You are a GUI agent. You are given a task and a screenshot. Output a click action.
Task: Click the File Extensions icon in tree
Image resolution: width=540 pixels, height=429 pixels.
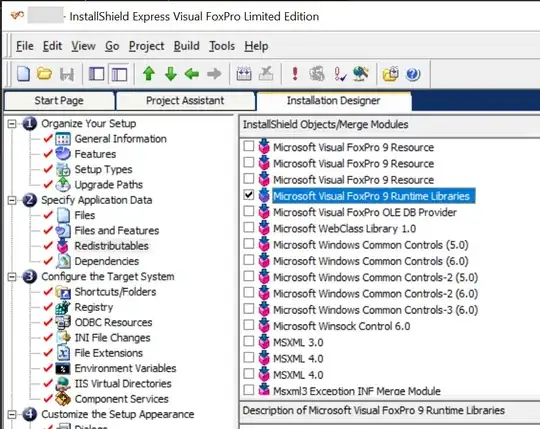(63, 353)
